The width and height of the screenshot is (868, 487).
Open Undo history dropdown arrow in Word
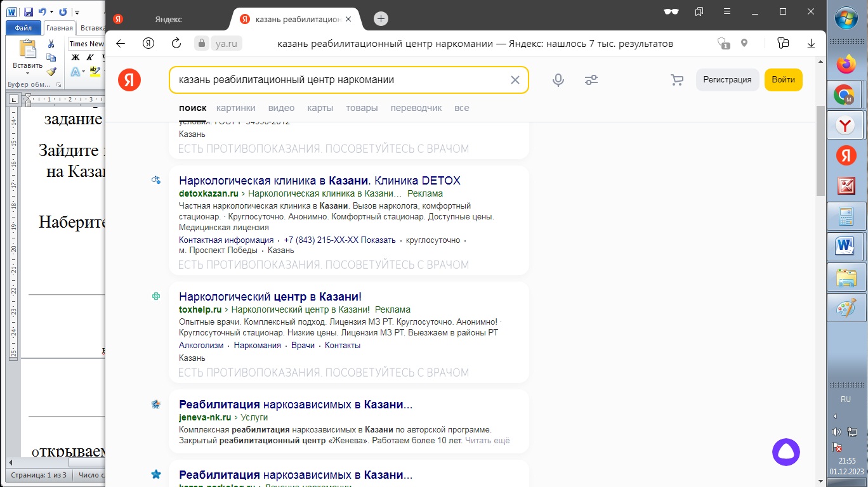pyautogui.click(x=51, y=11)
